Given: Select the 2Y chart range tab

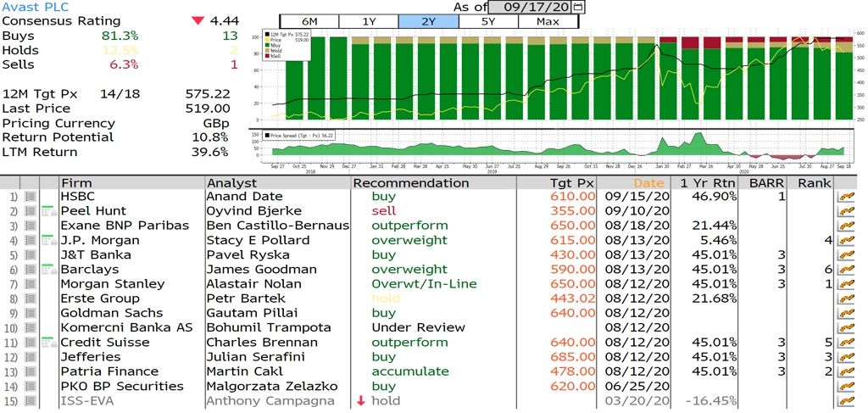Looking at the screenshot, I should pyautogui.click(x=428, y=21).
